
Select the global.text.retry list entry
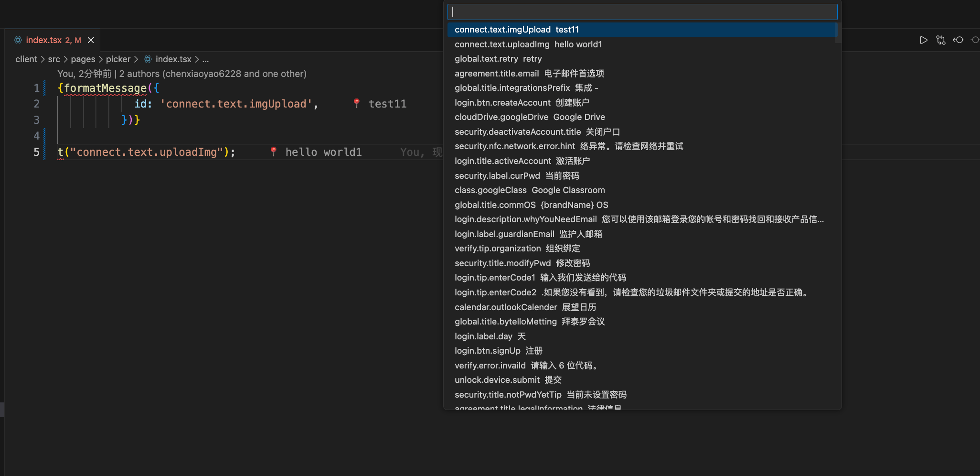coord(500,58)
